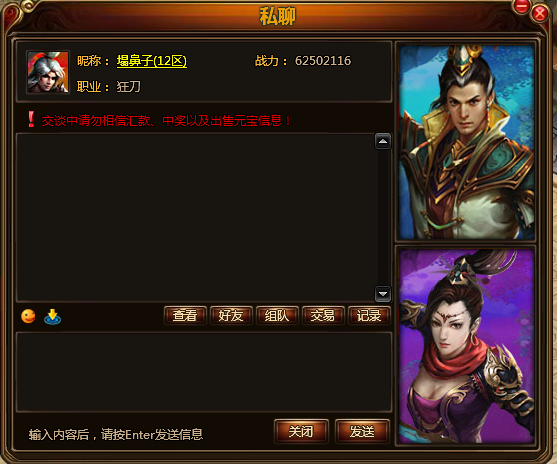Click the chat history display area

(195, 217)
